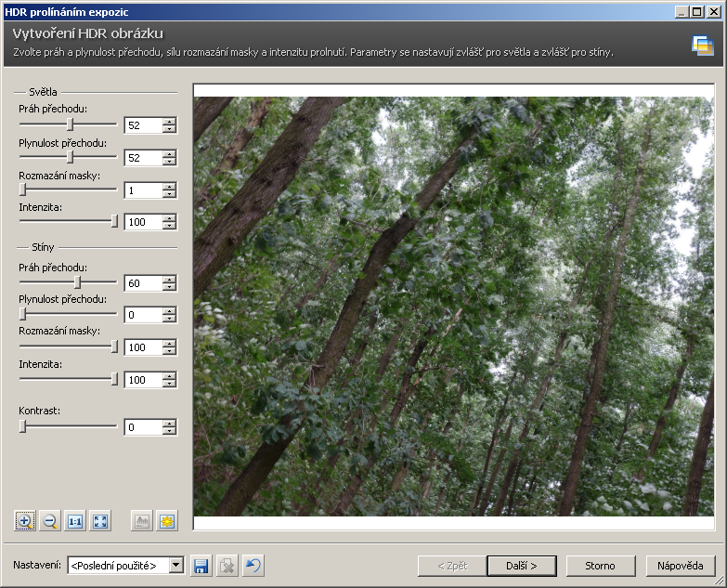Click the Světla Intenzita value field
Image resolution: width=727 pixels, height=588 pixels.
[x=142, y=222]
